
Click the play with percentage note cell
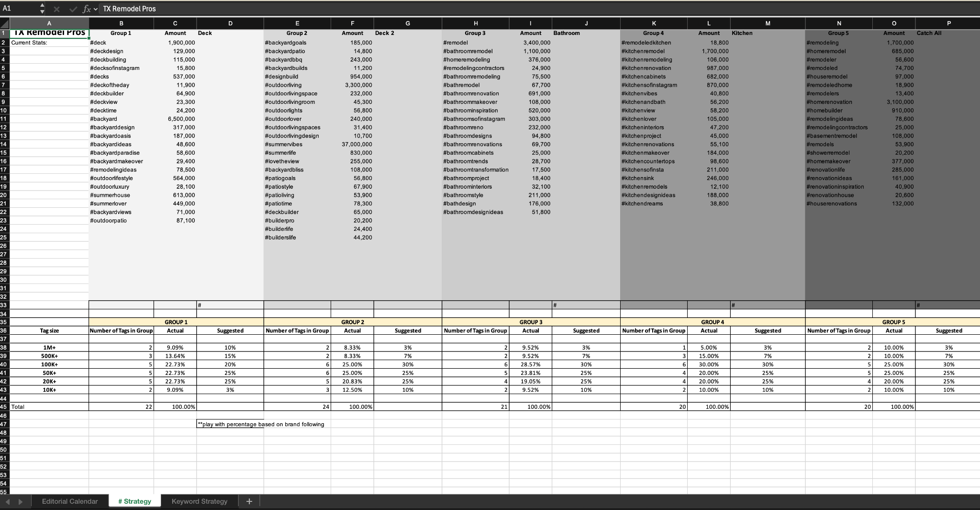pyautogui.click(x=261, y=424)
